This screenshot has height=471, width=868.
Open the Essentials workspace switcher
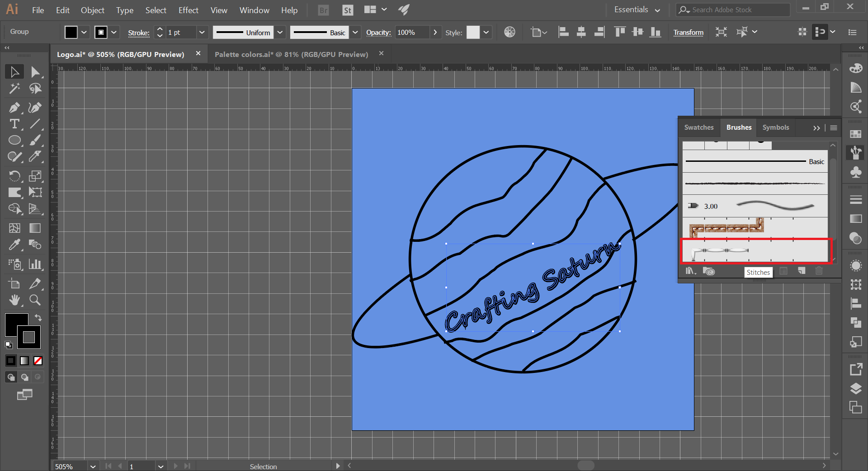click(x=637, y=9)
